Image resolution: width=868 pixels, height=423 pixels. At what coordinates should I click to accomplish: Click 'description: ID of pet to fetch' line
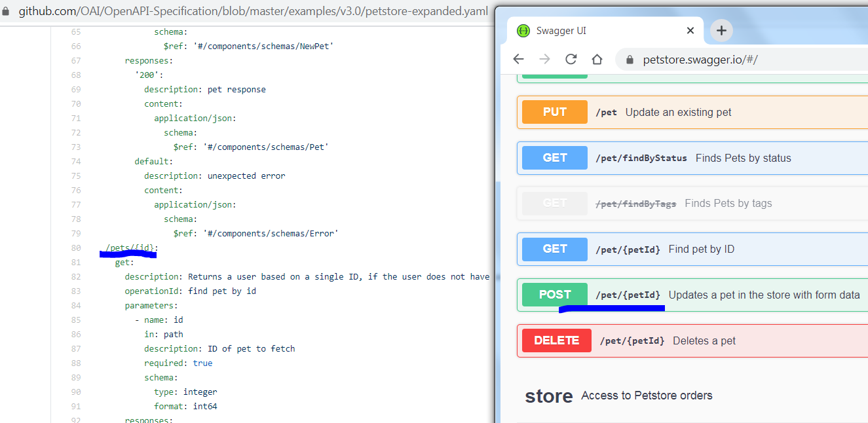(219, 349)
